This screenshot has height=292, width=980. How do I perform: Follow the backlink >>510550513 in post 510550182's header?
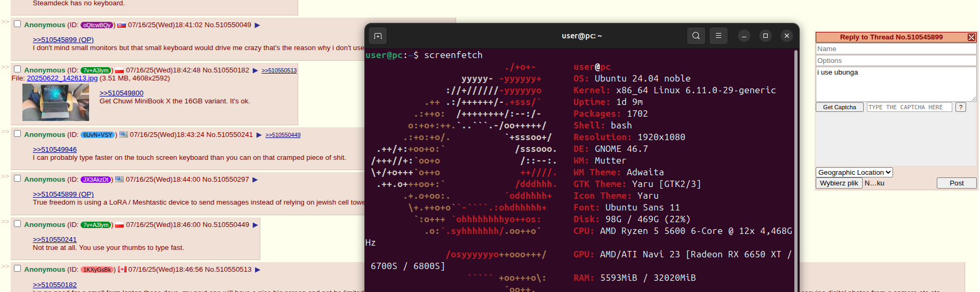(279, 70)
